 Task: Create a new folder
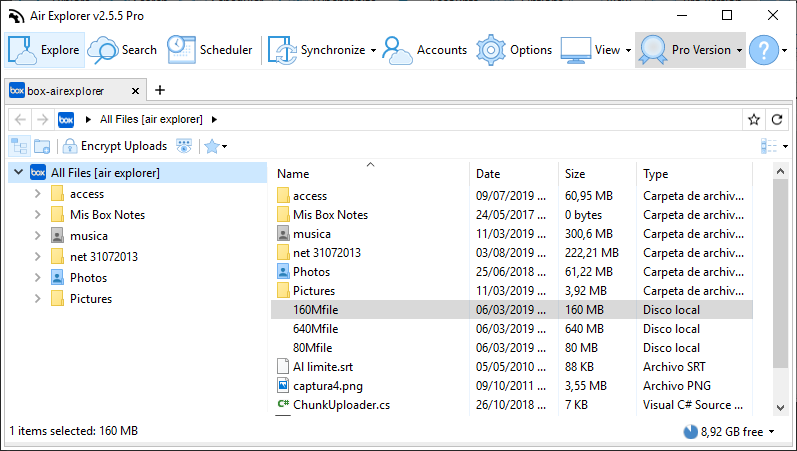(42, 146)
